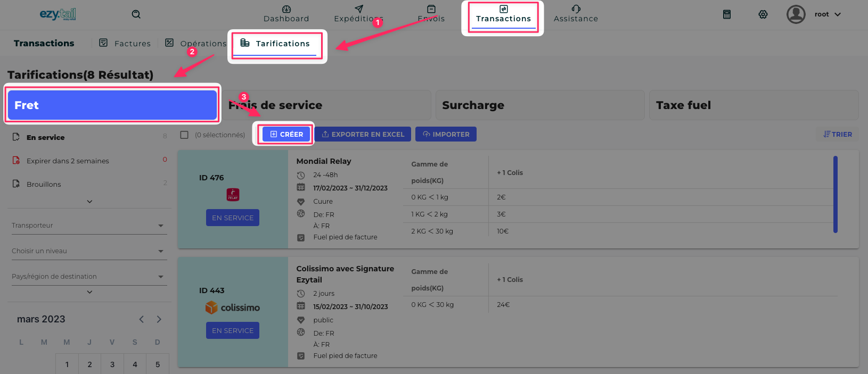The width and height of the screenshot is (868, 374).
Task: Switch to Opérations tab
Action: 195,43
